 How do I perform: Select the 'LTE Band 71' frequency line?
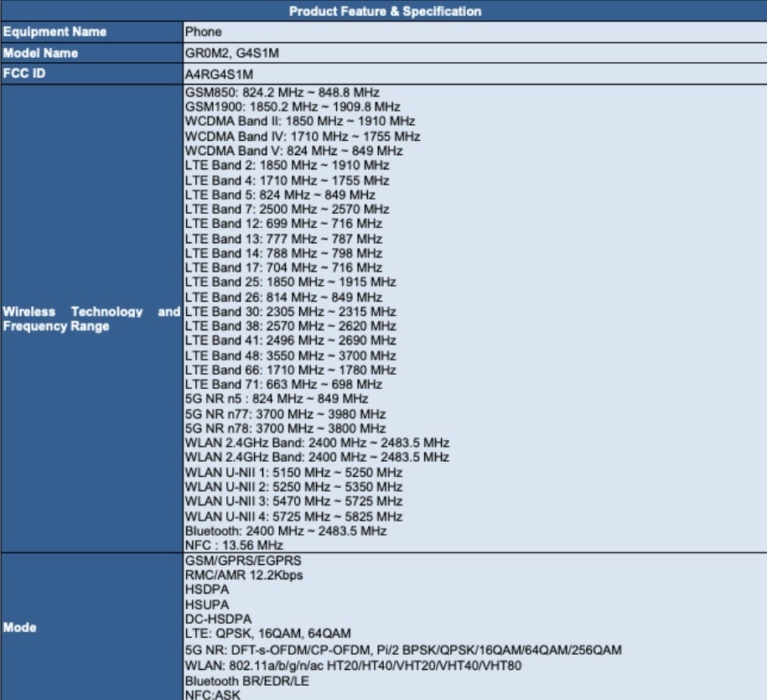(x=283, y=384)
